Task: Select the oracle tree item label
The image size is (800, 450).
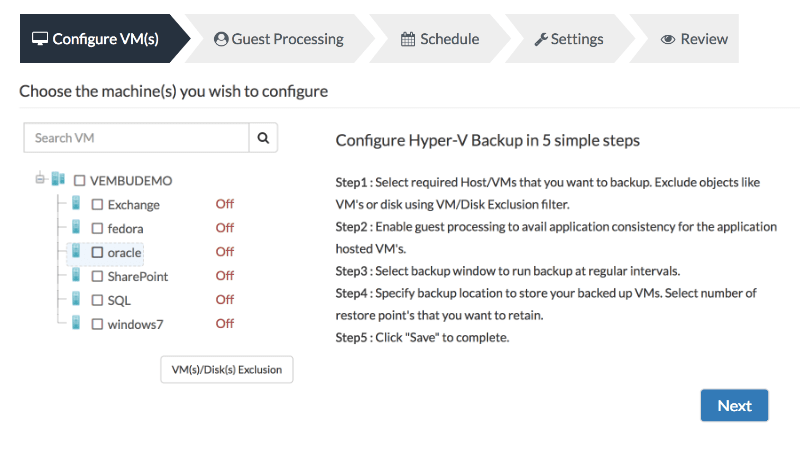Action: point(124,253)
